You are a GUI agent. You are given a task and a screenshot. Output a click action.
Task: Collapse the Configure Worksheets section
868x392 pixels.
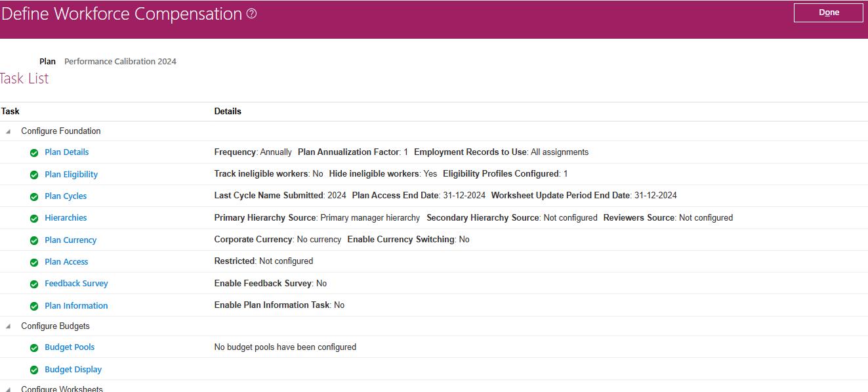pos(9,389)
